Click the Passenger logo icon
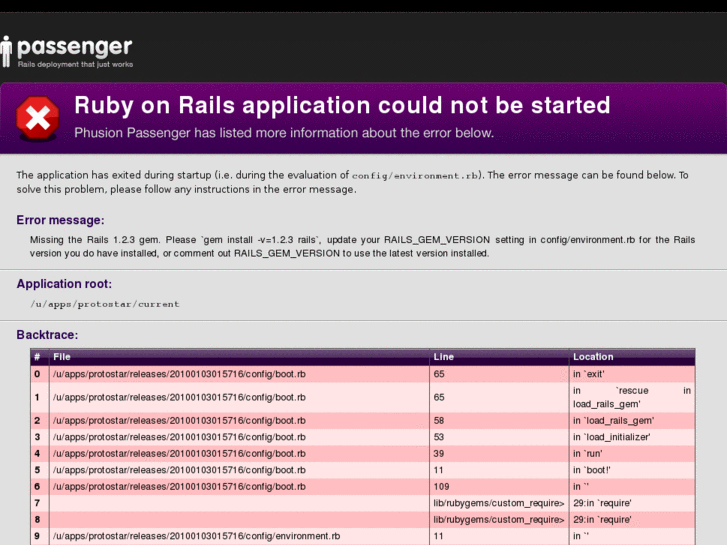The width and height of the screenshot is (727, 545). (x=7, y=51)
